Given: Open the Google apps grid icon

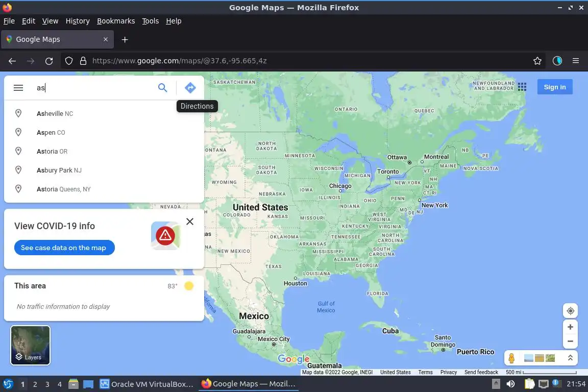Looking at the screenshot, I should pos(522,87).
